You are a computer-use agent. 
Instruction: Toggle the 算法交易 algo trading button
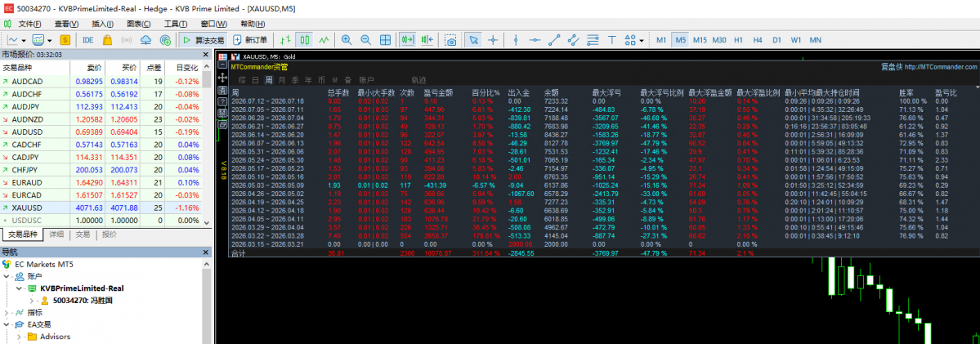click(204, 40)
